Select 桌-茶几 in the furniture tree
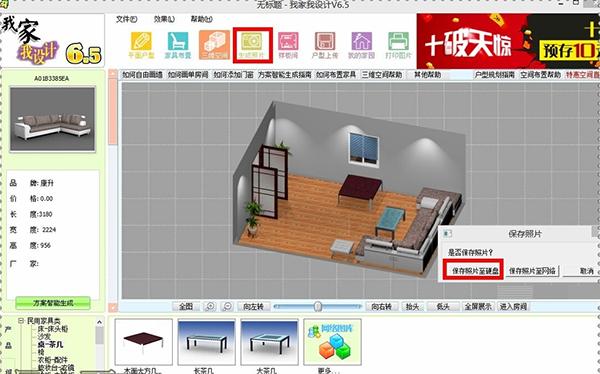600x374 pixels. (50, 345)
